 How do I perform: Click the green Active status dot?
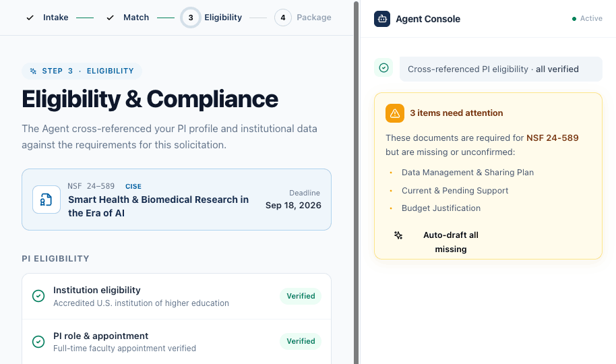point(574,19)
